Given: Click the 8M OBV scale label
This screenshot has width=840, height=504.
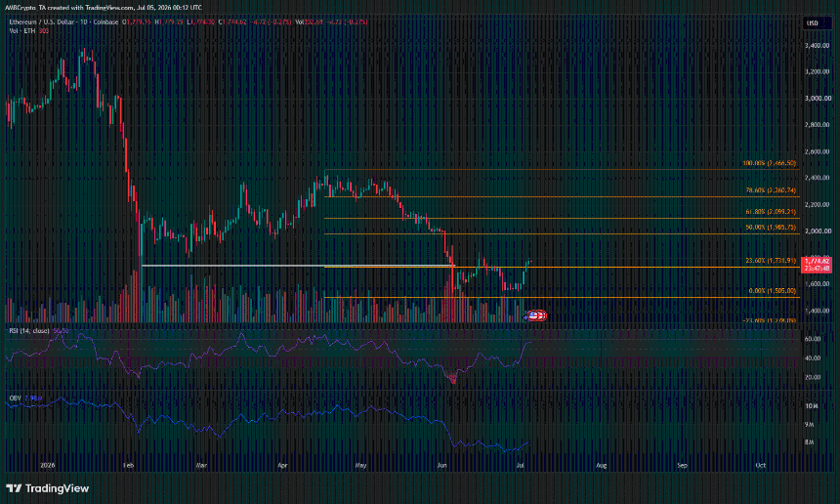Looking at the screenshot, I should [x=810, y=442].
